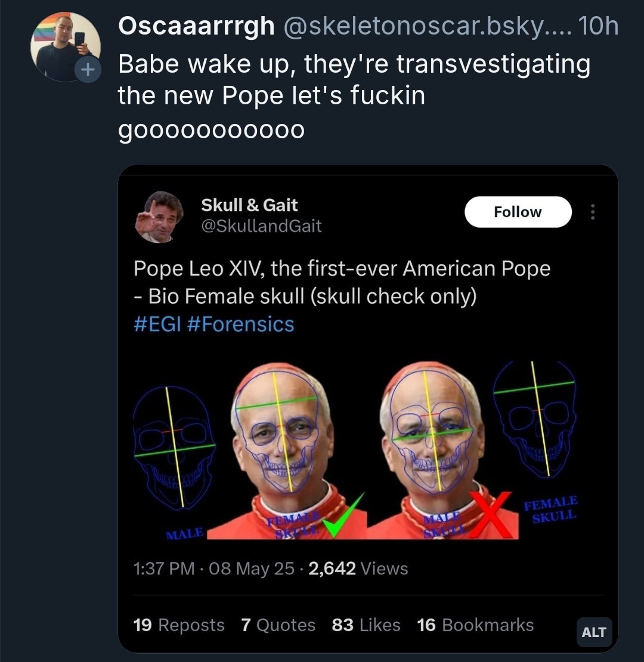Open the #EGI hashtag
The width and height of the screenshot is (644, 662).
coord(157,324)
